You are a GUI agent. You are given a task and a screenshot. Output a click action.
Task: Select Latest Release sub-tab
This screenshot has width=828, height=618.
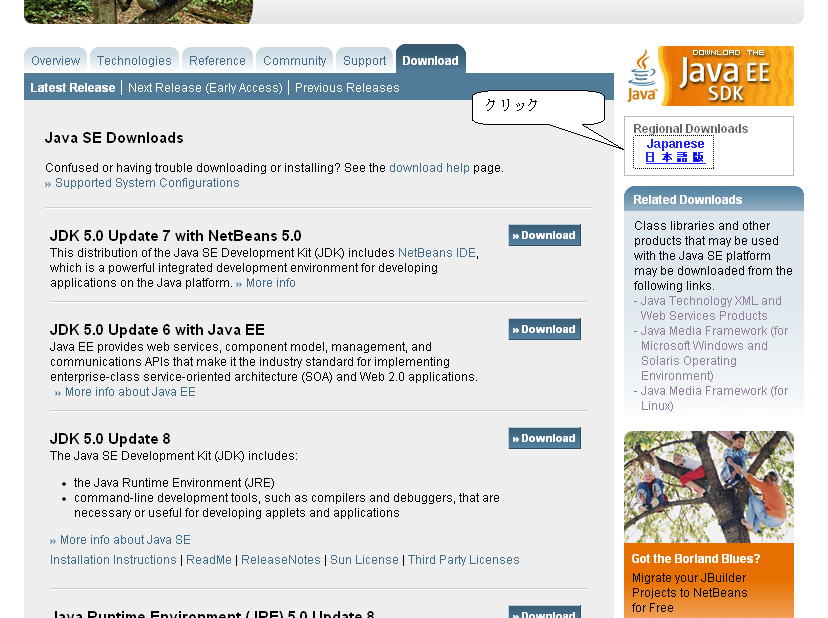pos(73,88)
